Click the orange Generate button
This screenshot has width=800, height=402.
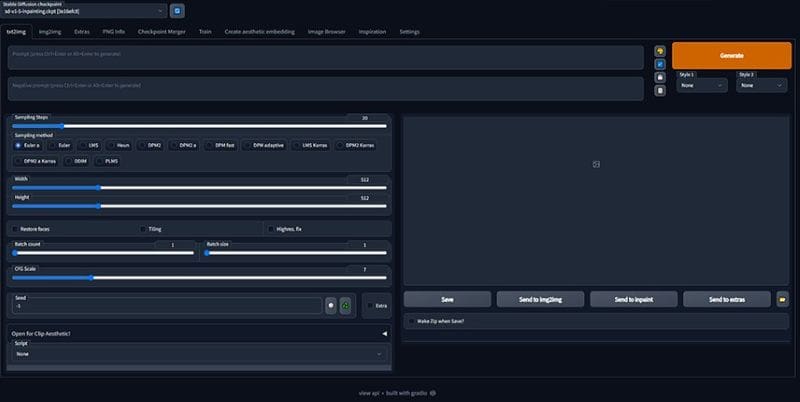[x=732, y=56]
